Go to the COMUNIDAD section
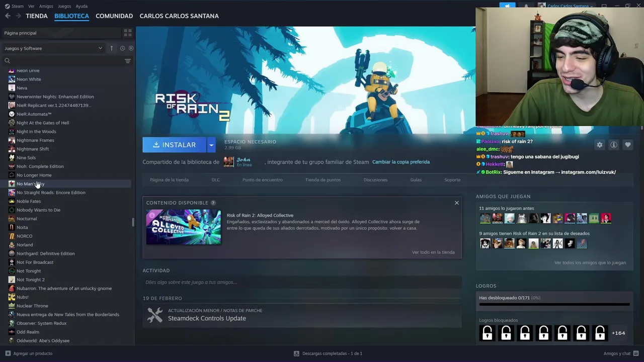This screenshot has width=644, height=362. coord(114,16)
